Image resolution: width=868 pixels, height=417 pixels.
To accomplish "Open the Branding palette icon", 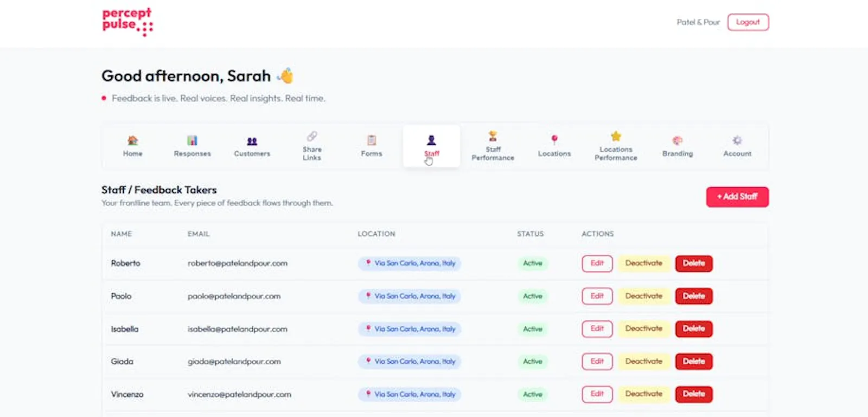I will point(678,140).
